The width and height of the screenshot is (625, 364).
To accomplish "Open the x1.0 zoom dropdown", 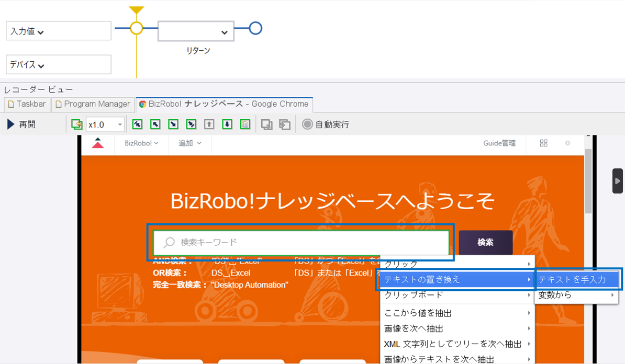I will (105, 124).
